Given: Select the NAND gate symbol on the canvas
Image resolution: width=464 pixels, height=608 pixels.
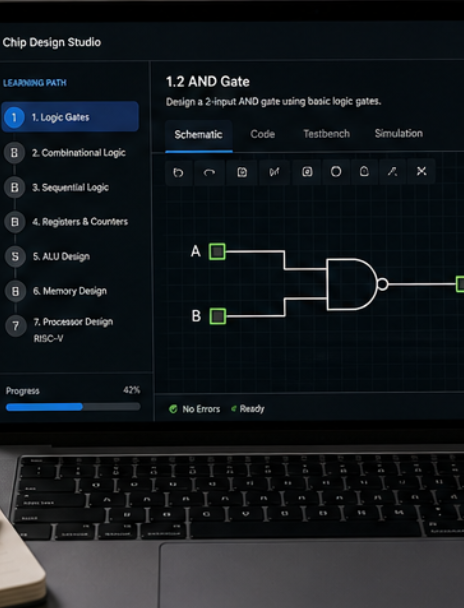Looking at the screenshot, I should point(357,284).
